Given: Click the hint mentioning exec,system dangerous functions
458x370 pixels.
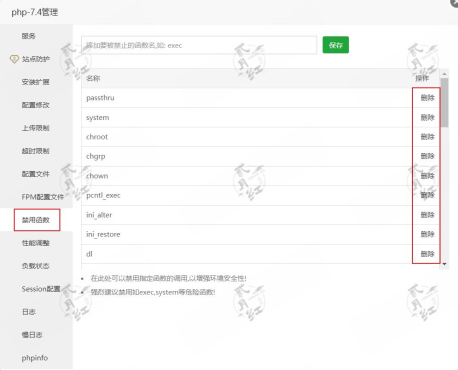Looking at the screenshot, I should (x=153, y=292).
